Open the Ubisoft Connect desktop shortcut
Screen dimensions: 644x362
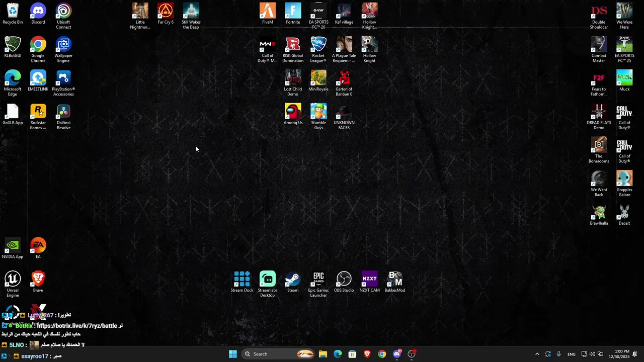[x=63, y=16]
